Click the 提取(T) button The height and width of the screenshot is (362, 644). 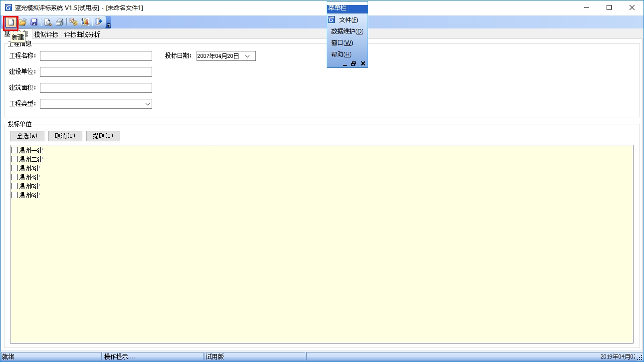coord(103,136)
